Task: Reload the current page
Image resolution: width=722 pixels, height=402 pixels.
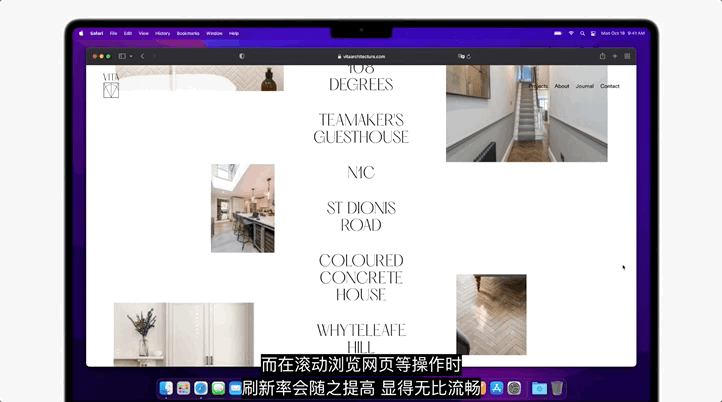Action: point(469,57)
